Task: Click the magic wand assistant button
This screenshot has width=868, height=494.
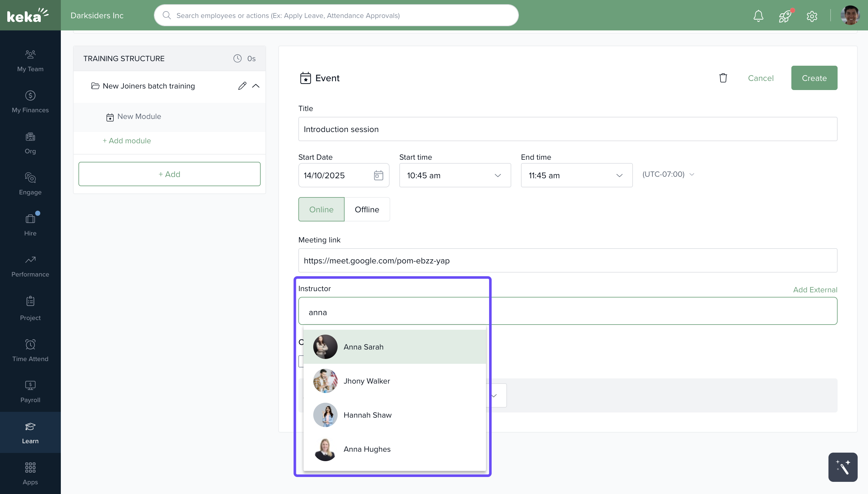Action: [842, 467]
